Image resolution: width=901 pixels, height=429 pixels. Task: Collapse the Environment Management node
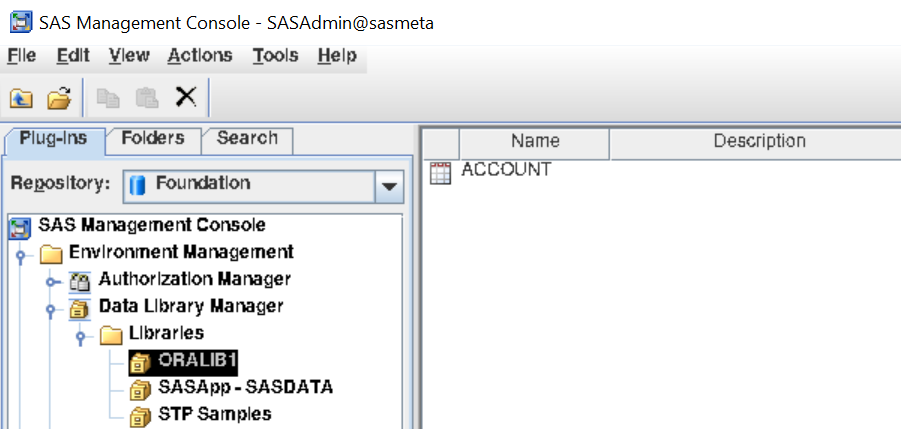tap(21, 254)
